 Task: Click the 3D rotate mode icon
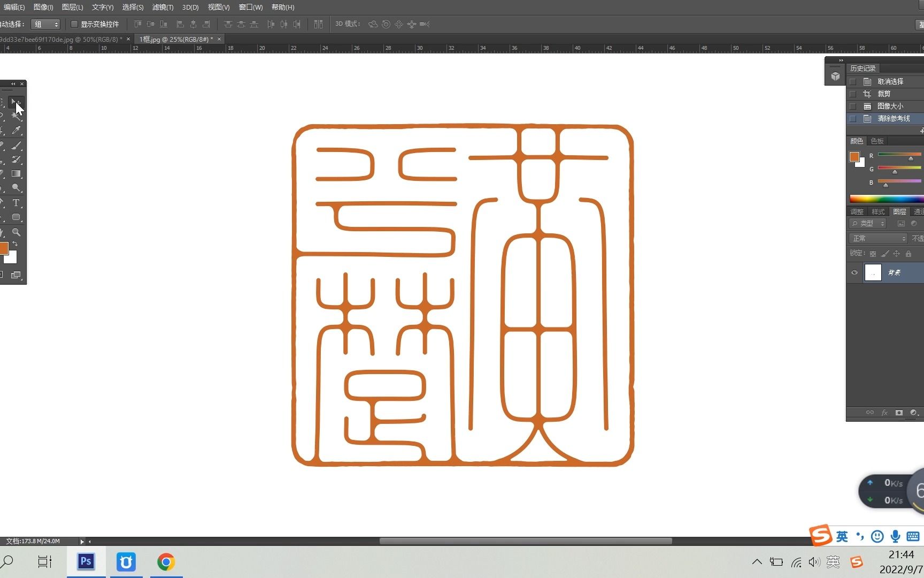(x=373, y=24)
